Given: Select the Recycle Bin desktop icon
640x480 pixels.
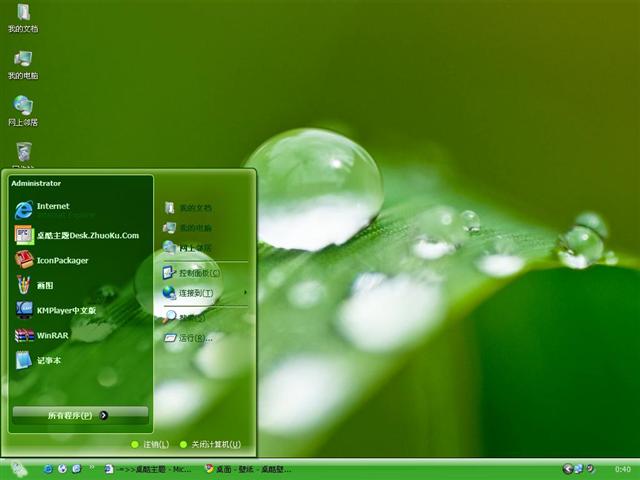Looking at the screenshot, I should click(x=24, y=154).
